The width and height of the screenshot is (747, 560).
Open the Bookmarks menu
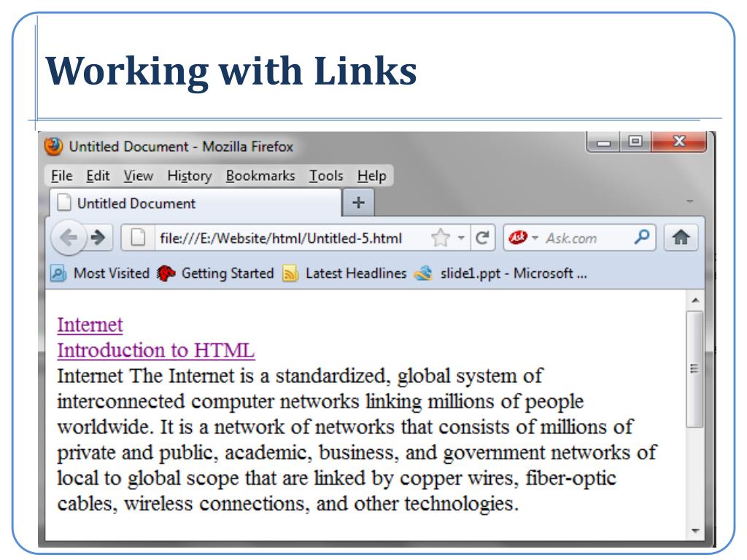(x=260, y=176)
